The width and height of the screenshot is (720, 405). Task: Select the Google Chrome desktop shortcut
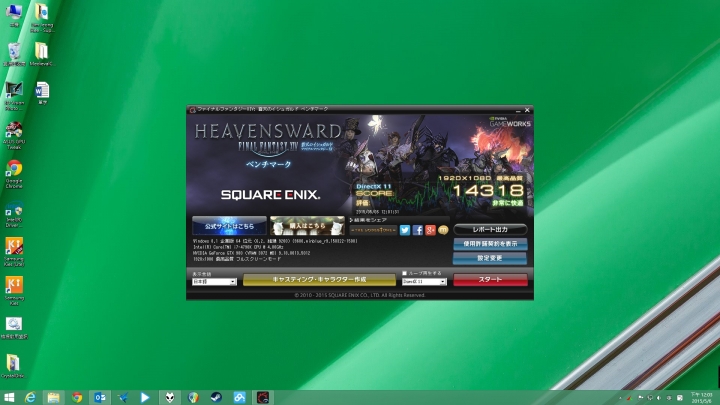coord(14,174)
